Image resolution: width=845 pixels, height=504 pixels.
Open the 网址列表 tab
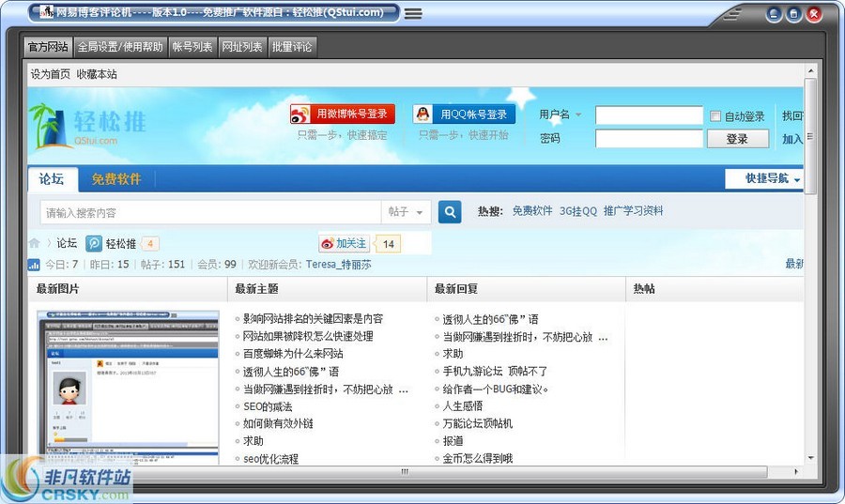coord(242,47)
